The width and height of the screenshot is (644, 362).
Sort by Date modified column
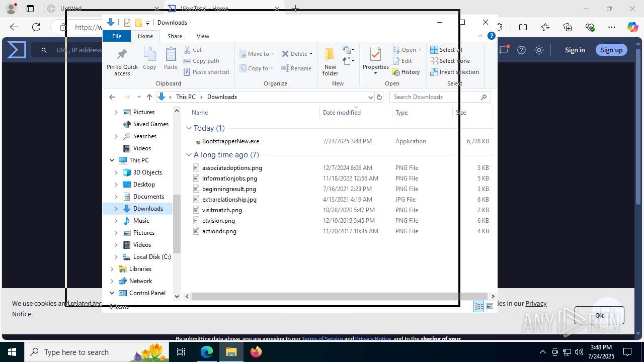[x=342, y=113]
